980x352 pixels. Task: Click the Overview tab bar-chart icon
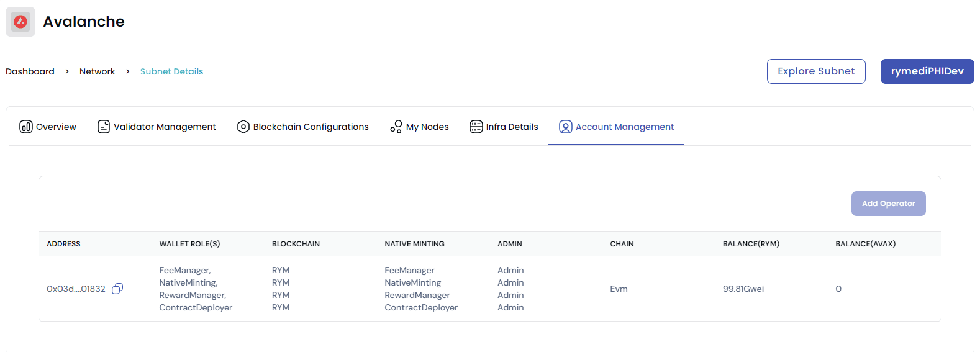26,127
